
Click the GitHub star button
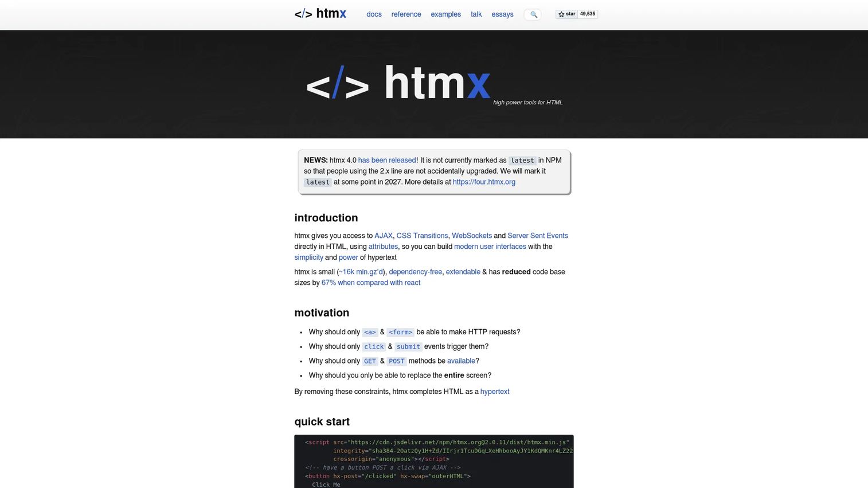566,14
